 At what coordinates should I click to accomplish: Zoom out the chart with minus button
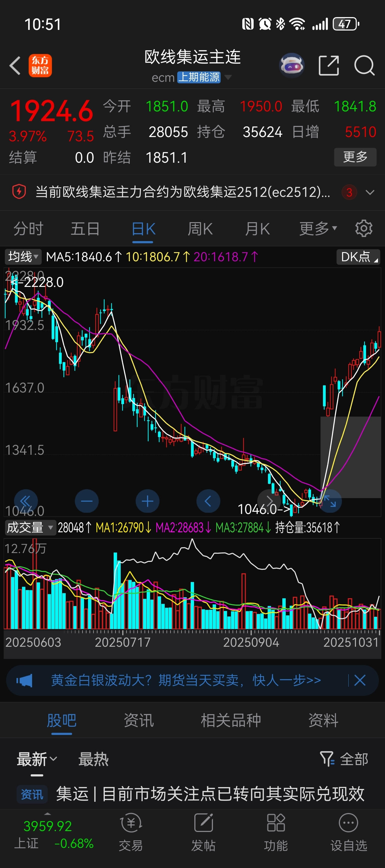point(87,501)
